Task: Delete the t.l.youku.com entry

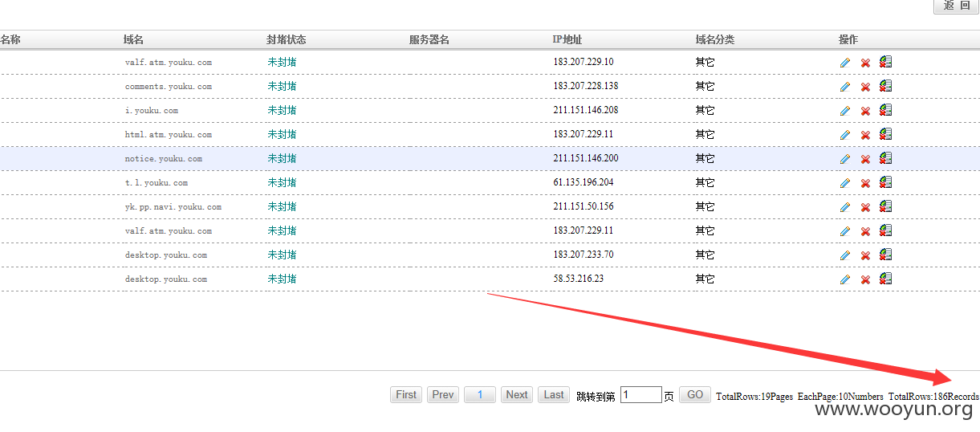Action: (865, 183)
